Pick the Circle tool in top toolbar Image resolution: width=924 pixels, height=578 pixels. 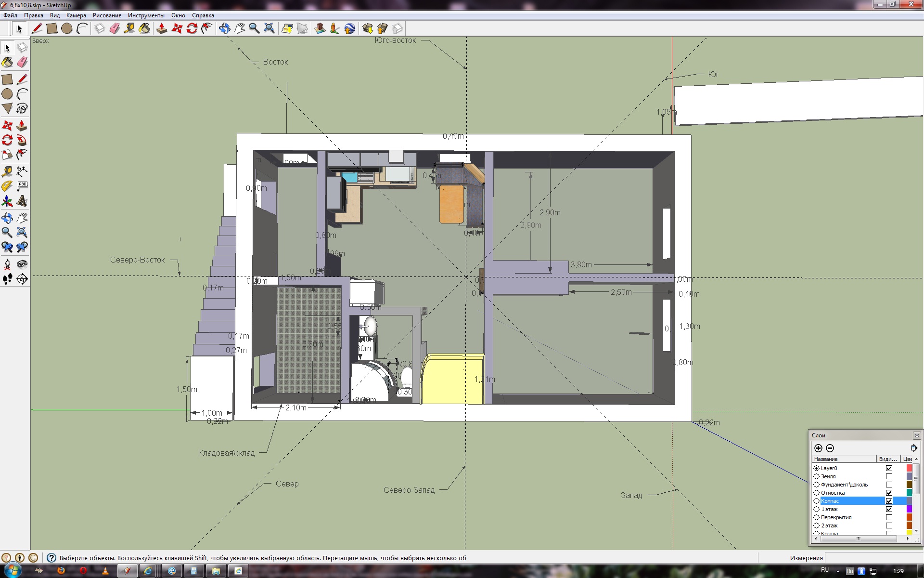pos(67,28)
